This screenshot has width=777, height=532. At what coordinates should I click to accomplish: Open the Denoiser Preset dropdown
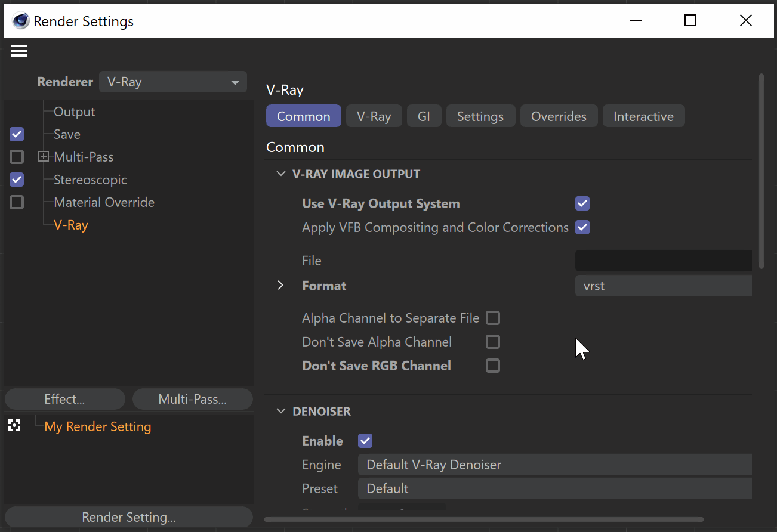(x=555, y=488)
